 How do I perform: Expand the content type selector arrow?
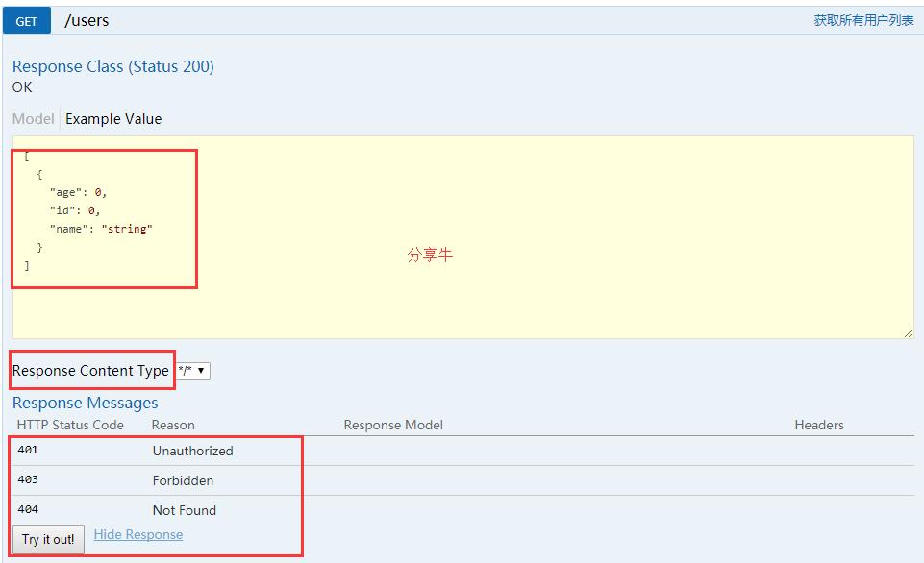201,370
